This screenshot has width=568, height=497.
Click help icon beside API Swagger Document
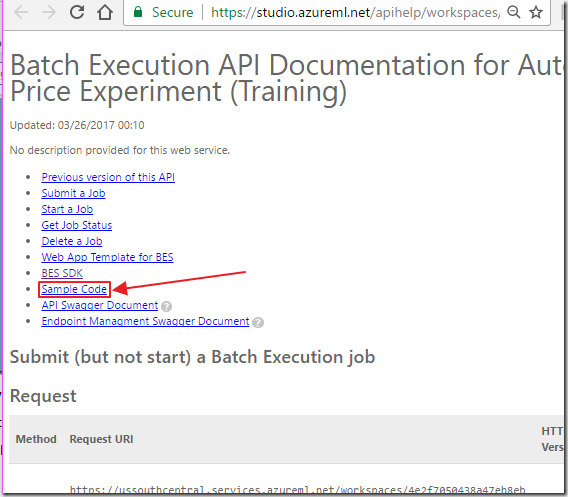click(167, 306)
